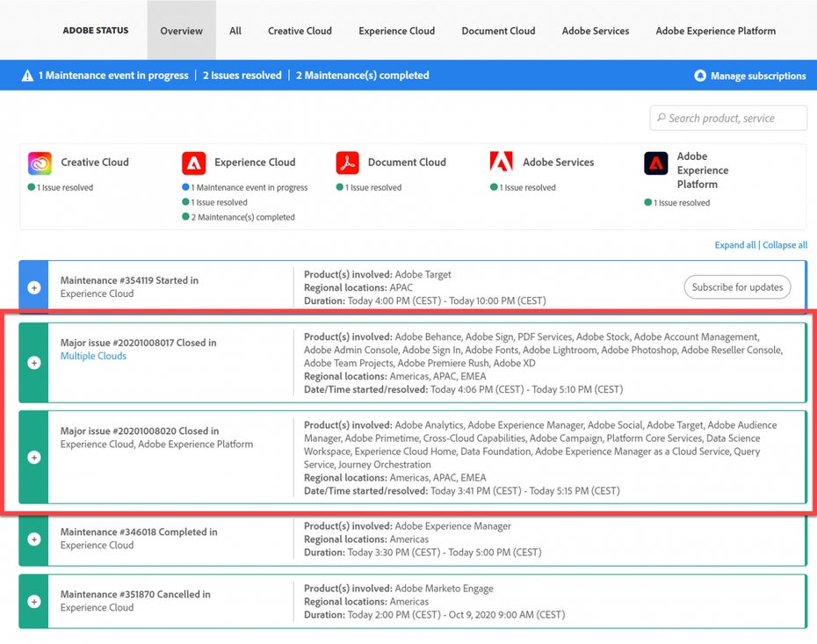Click 2 Maintenance(s) completed under Experience Cloud
This screenshot has width=817, height=644.
click(x=242, y=217)
